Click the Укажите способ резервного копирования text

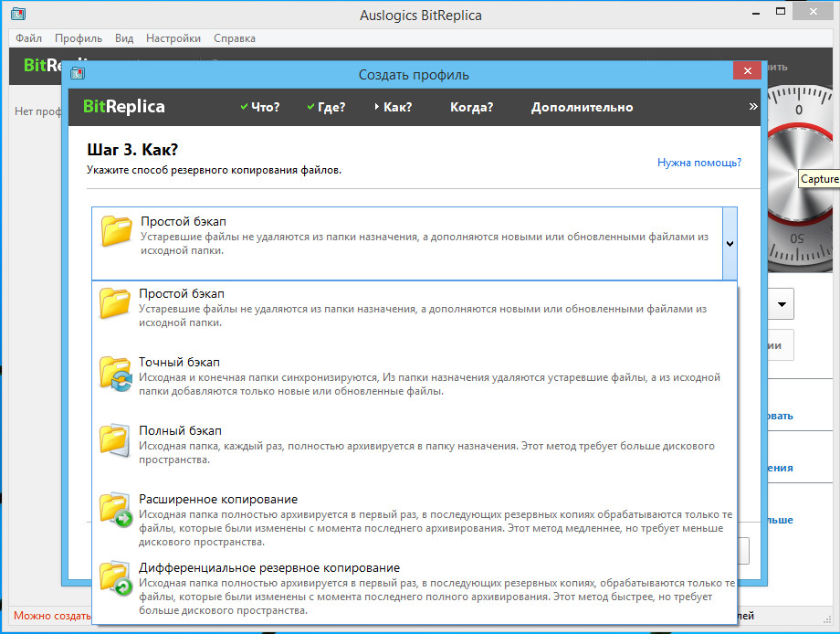[214, 170]
